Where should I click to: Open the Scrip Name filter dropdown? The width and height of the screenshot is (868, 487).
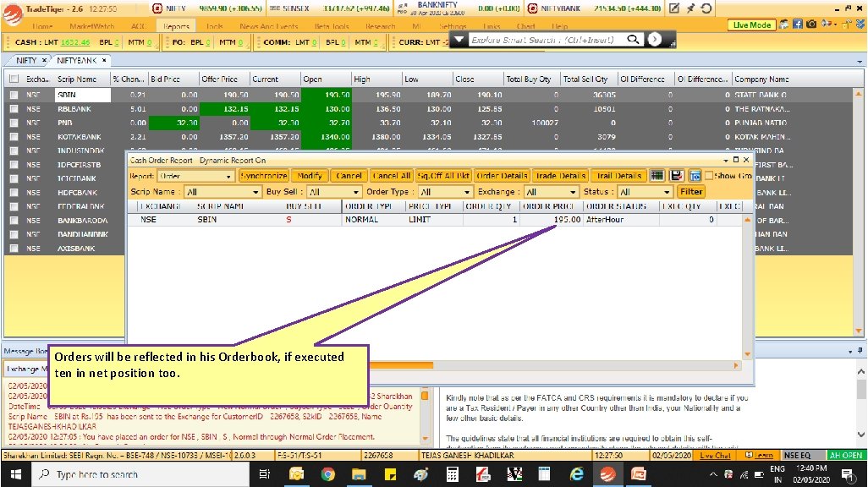point(222,191)
